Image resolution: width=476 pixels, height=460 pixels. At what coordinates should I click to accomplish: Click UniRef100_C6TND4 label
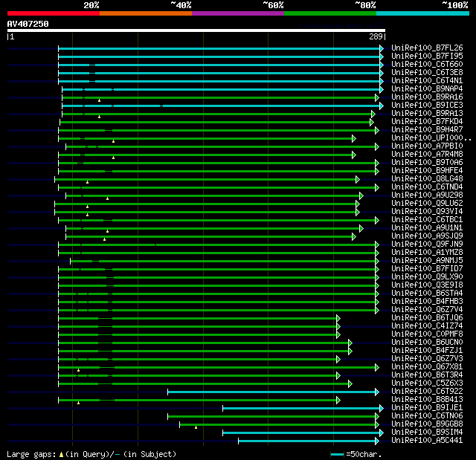click(x=427, y=187)
